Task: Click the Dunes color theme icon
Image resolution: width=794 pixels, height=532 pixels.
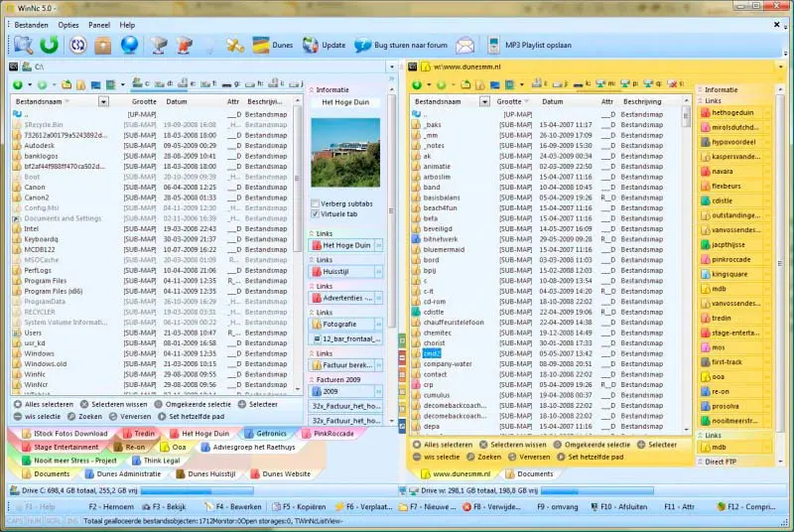Action: coord(261,45)
